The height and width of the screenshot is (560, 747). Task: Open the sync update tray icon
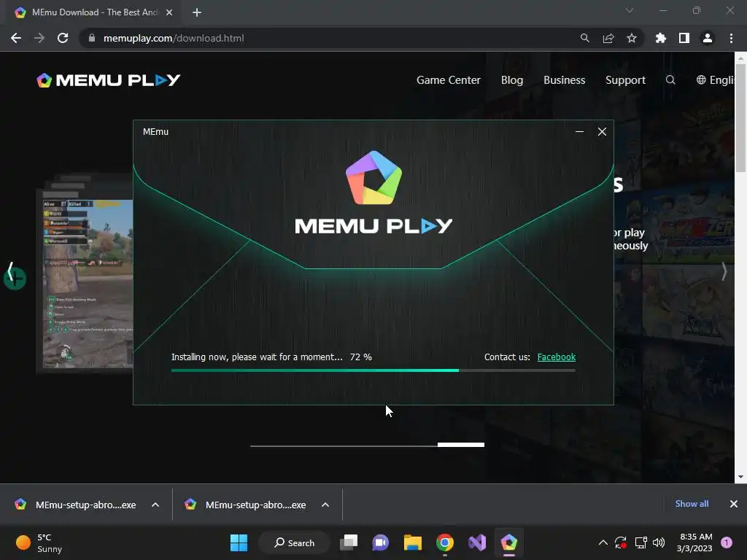click(x=621, y=542)
